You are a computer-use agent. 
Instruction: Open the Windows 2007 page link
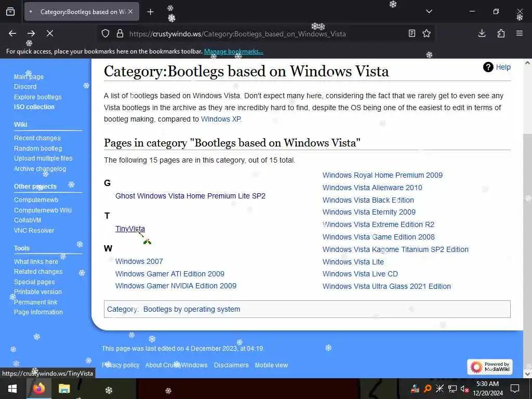tap(139, 262)
